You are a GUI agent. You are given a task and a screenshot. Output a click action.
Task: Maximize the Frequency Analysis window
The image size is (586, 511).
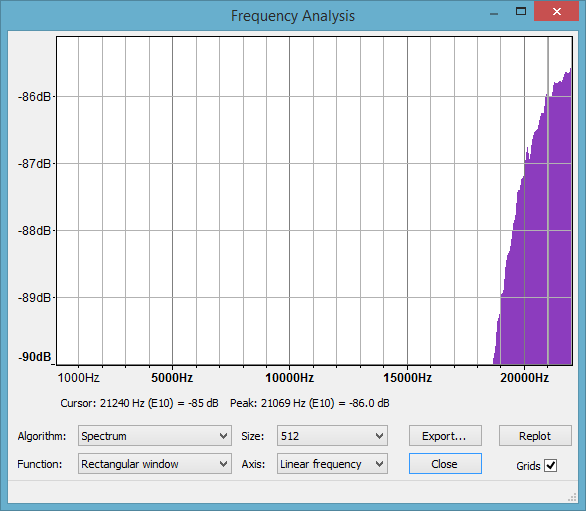(521, 12)
